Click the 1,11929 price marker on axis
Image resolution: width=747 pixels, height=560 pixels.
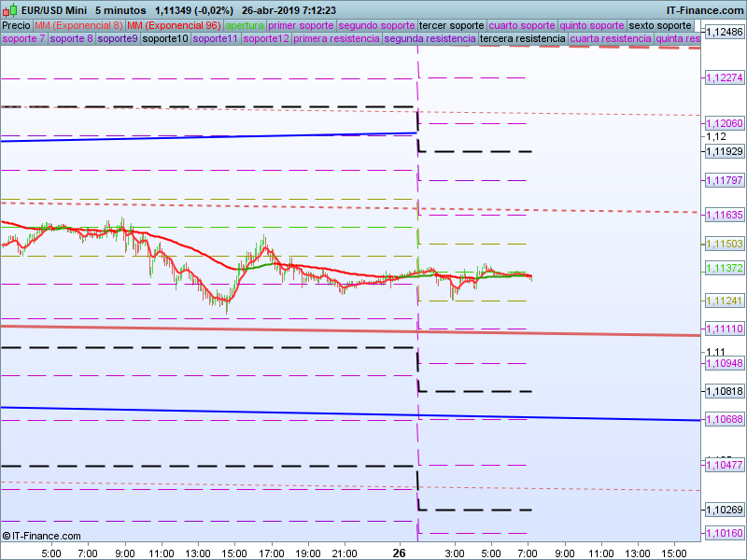coord(725,151)
